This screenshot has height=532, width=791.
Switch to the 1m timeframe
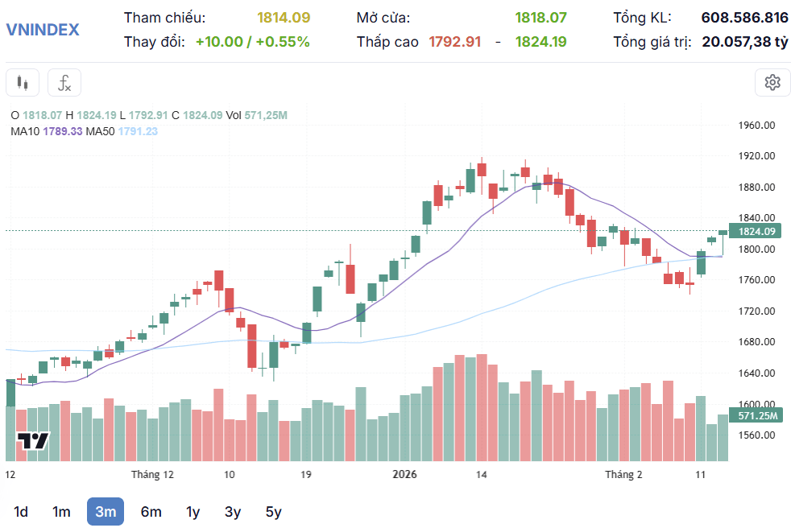coord(61,512)
